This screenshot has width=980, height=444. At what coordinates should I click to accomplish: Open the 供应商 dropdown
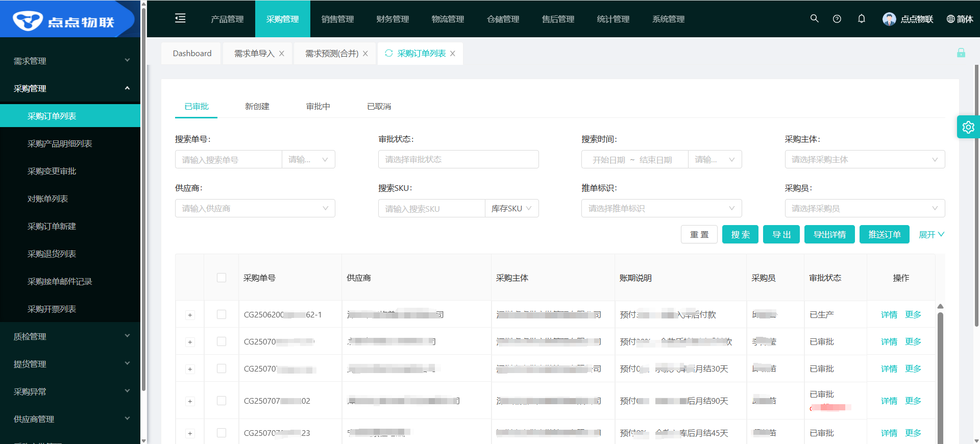[255, 208]
